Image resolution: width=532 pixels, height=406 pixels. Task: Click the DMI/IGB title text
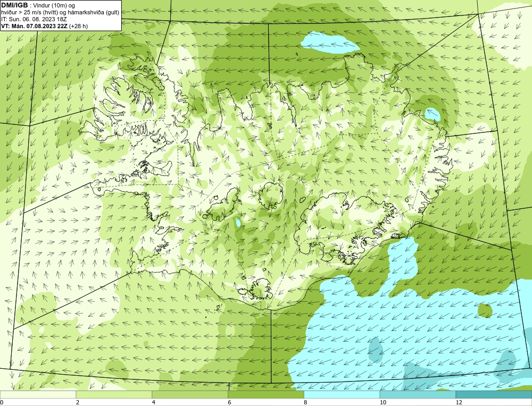tap(14, 5)
